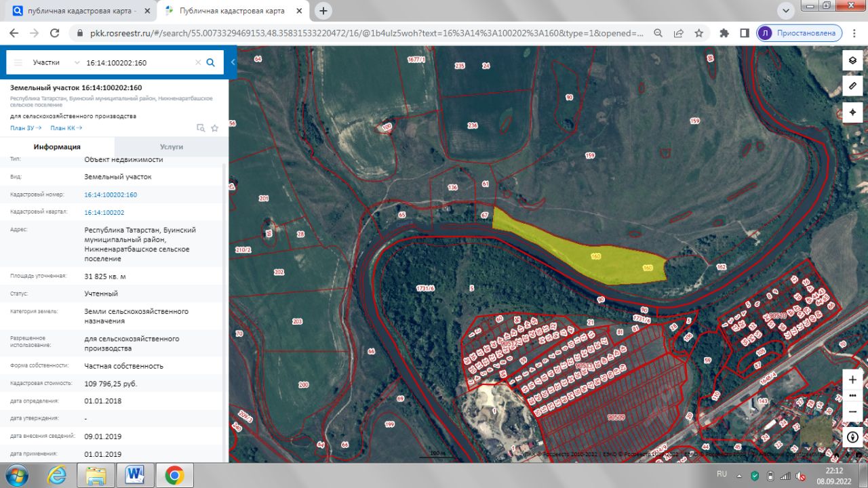Open Microsoft Word from the taskbar
Screen dimensions: 868x488
click(135, 476)
